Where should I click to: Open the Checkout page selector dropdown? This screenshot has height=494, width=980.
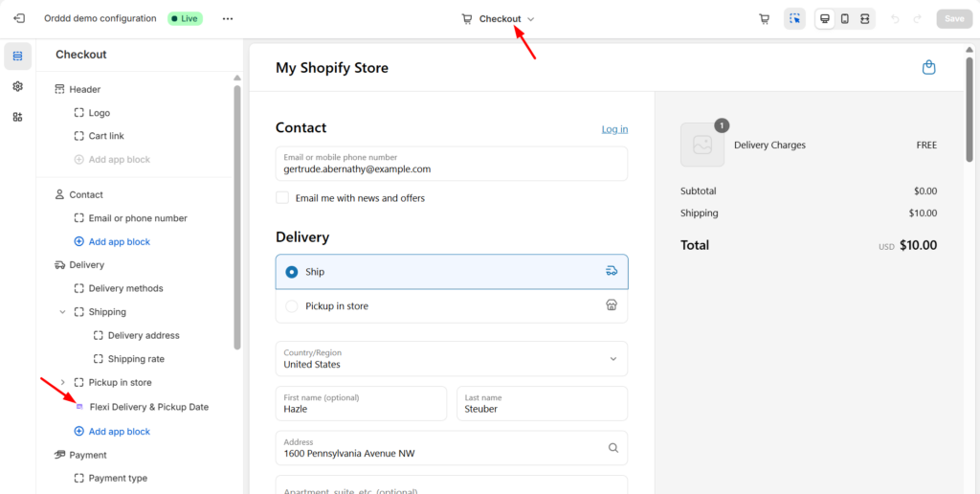[x=499, y=19]
